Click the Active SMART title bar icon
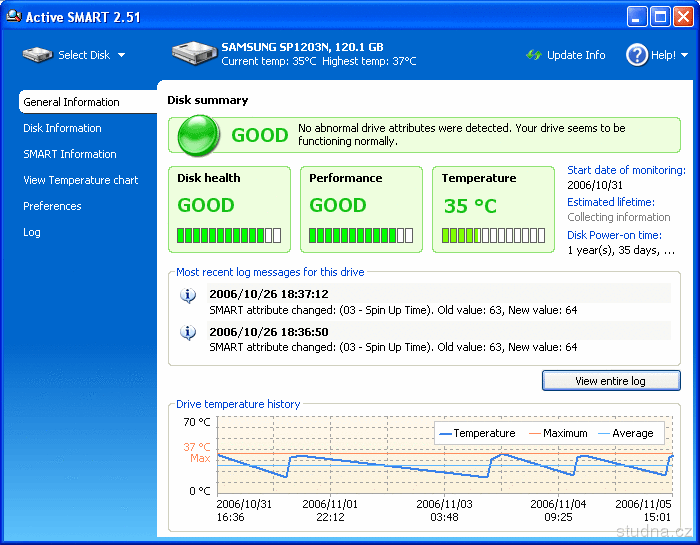The image size is (700, 545). 13,16
